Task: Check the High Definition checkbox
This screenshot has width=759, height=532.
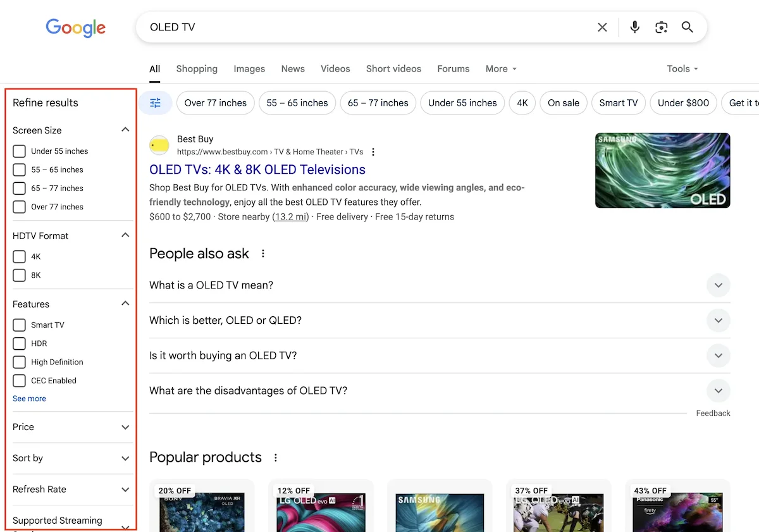Action: click(x=20, y=362)
